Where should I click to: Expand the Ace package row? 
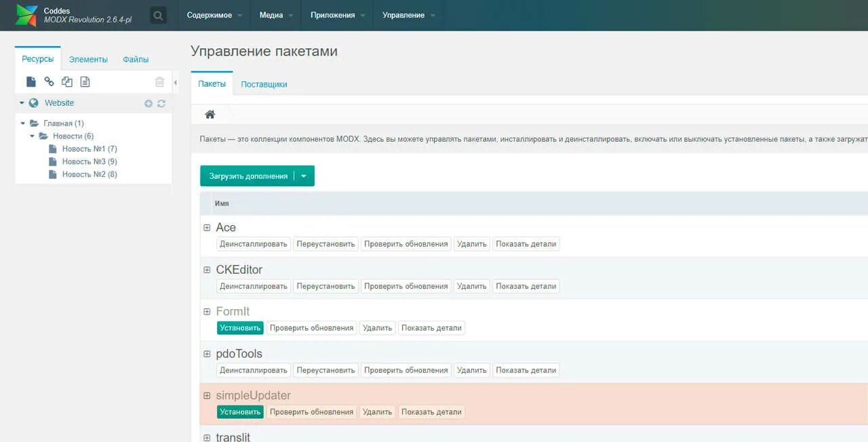pyautogui.click(x=207, y=228)
